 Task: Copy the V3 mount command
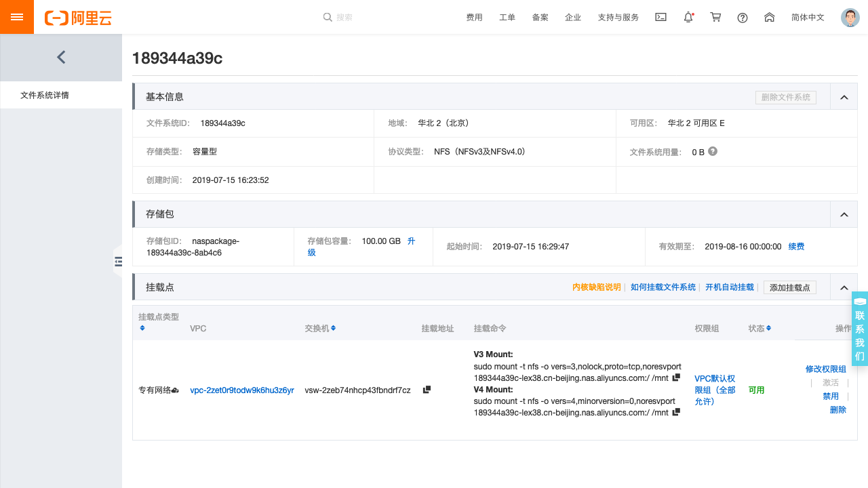click(675, 378)
